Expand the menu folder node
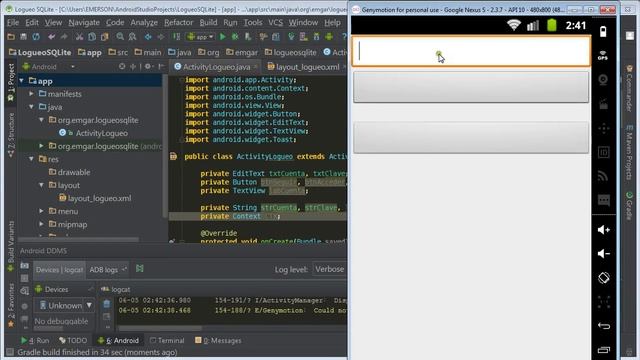 pos(41,211)
